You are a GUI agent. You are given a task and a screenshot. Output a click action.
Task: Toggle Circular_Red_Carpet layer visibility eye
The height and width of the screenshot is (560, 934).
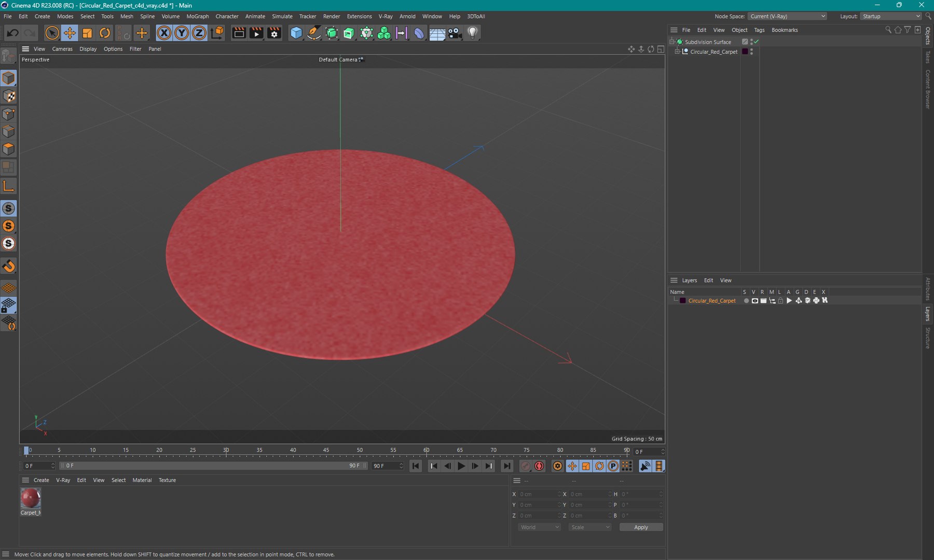click(x=755, y=301)
